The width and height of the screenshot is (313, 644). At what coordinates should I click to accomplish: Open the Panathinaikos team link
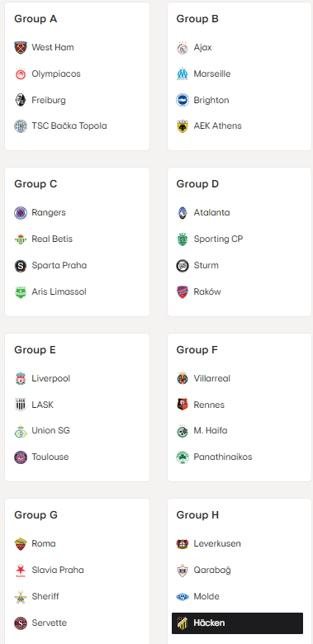tap(223, 457)
